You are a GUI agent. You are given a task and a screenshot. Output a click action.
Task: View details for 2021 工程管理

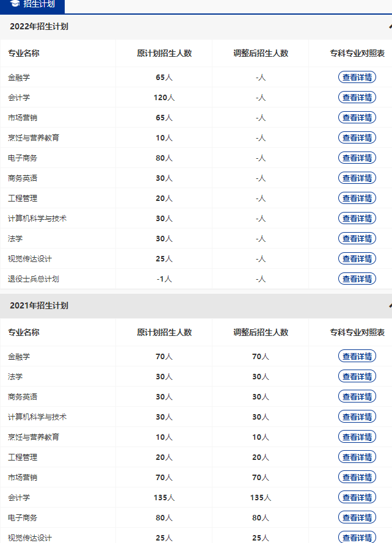(x=357, y=457)
